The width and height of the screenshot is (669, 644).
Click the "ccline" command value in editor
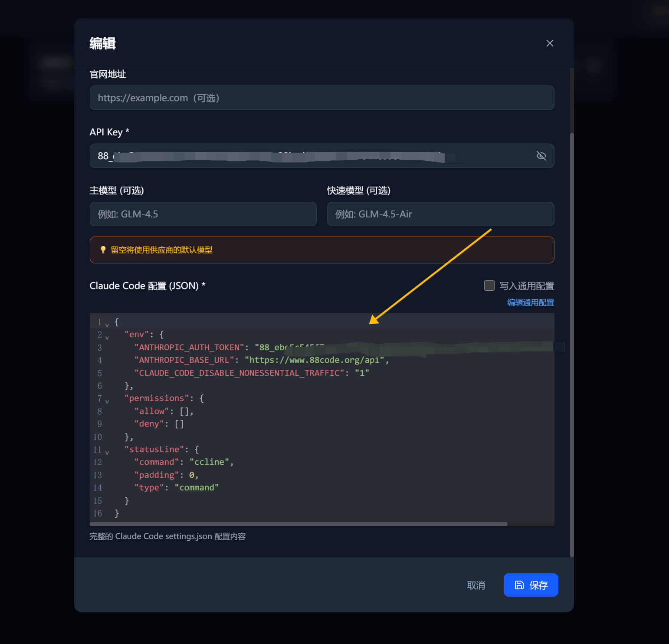click(209, 462)
